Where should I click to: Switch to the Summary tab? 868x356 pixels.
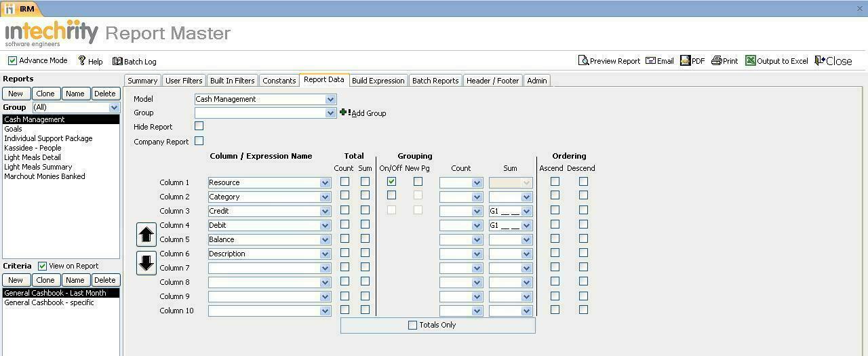142,81
